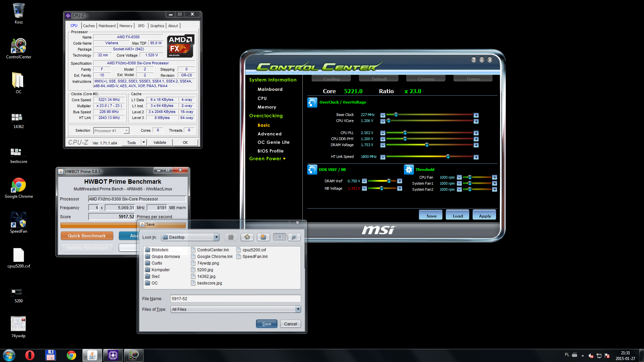This screenshot has height=362, width=644.
Task: Click Load in Control Center
Action: (458, 216)
